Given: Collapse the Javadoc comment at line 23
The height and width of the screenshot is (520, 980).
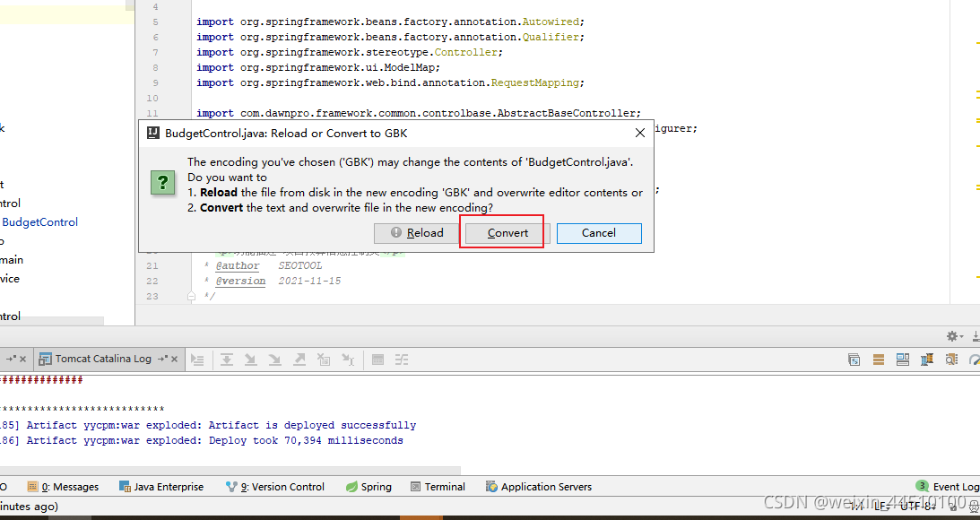Looking at the screenshot, I should (x=190, y=296).
